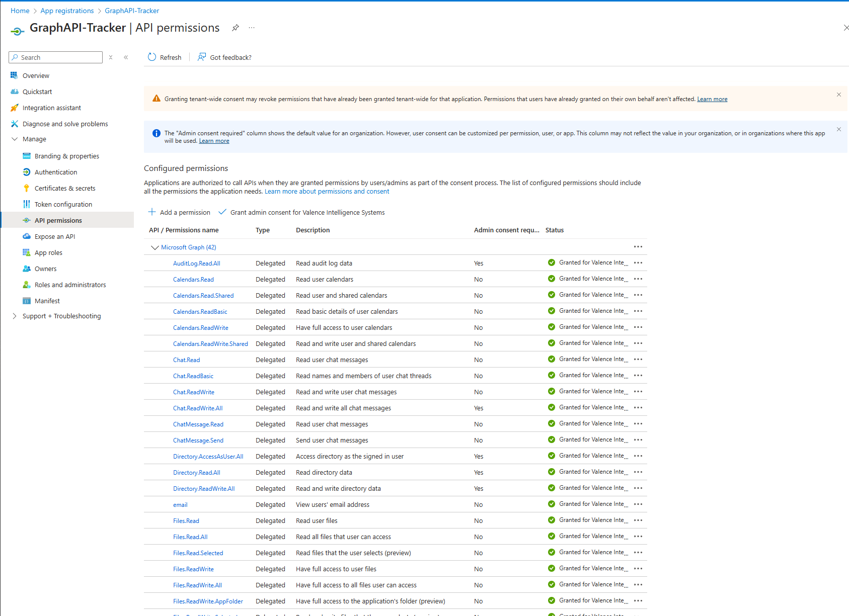Viewport: 849px width, 616px height.
Task: Open Got feedback? from toolbar
Action: pyautogui.click(x=224, y=57)
